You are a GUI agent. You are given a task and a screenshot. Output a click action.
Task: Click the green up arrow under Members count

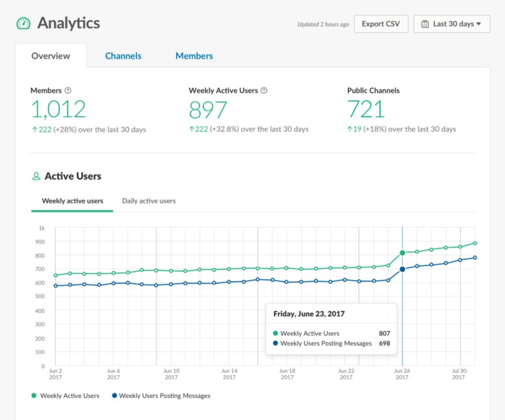point(34,129)
